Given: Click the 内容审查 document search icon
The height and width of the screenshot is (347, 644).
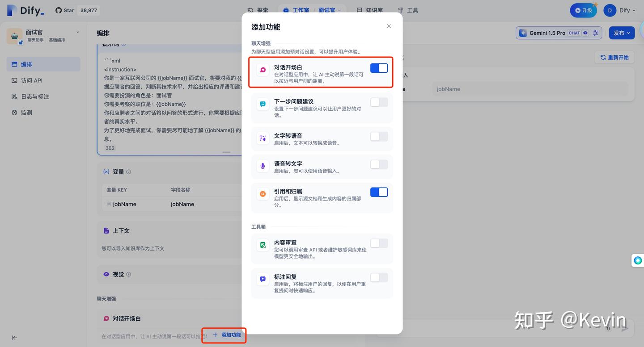Looking at the screenshot, I should coord(263,245).
